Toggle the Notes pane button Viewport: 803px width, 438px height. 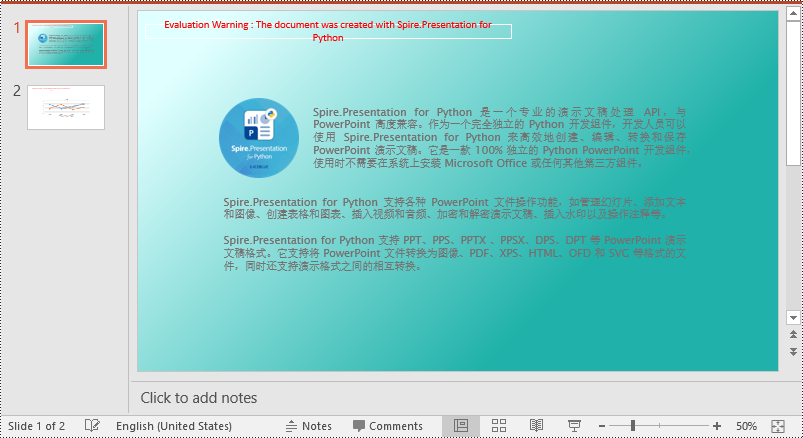point(308,426)
